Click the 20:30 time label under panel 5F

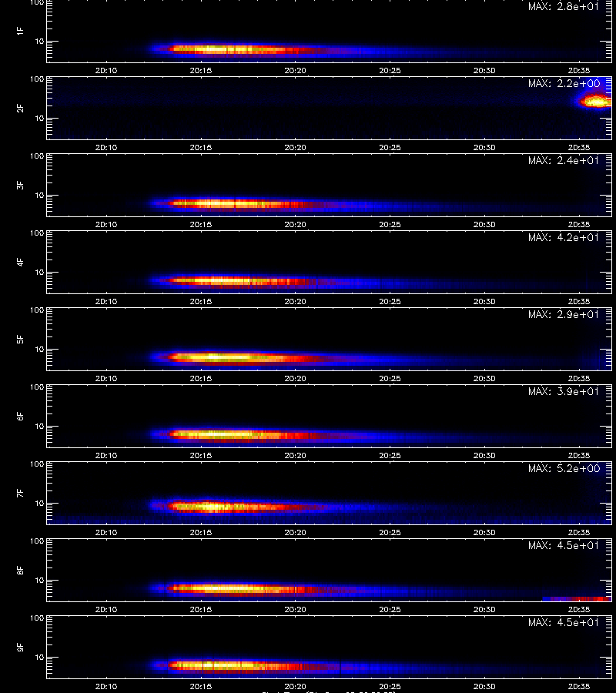484,378
